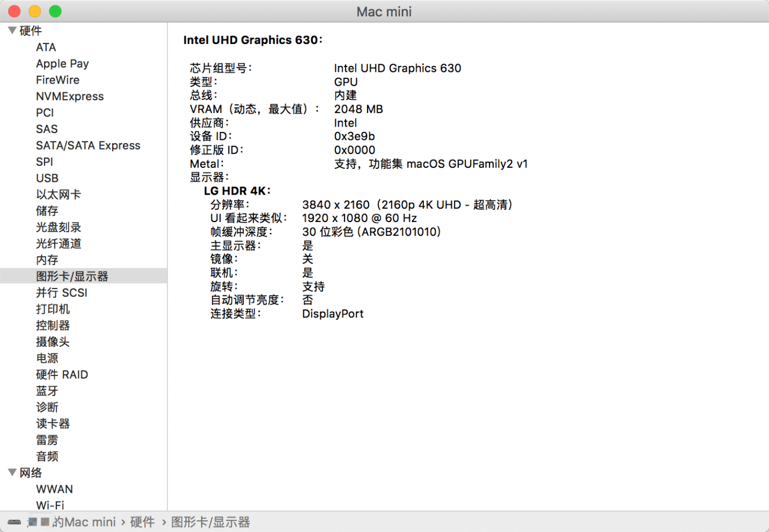Click the device ID value 0x3e9b

click(354, 136)
